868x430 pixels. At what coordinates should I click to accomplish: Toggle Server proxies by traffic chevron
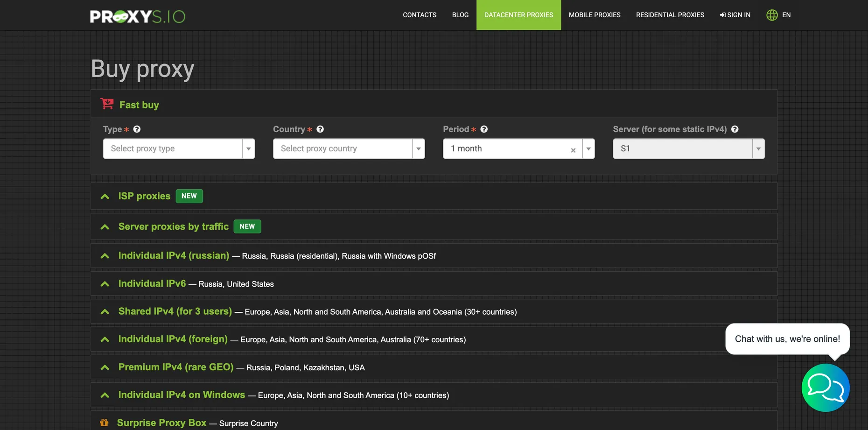tap(105, 227)
